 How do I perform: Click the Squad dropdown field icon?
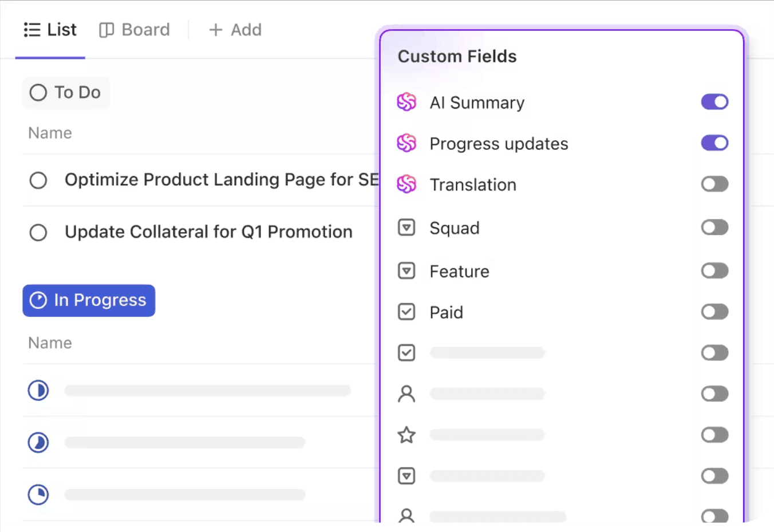(x=406, y=228)
